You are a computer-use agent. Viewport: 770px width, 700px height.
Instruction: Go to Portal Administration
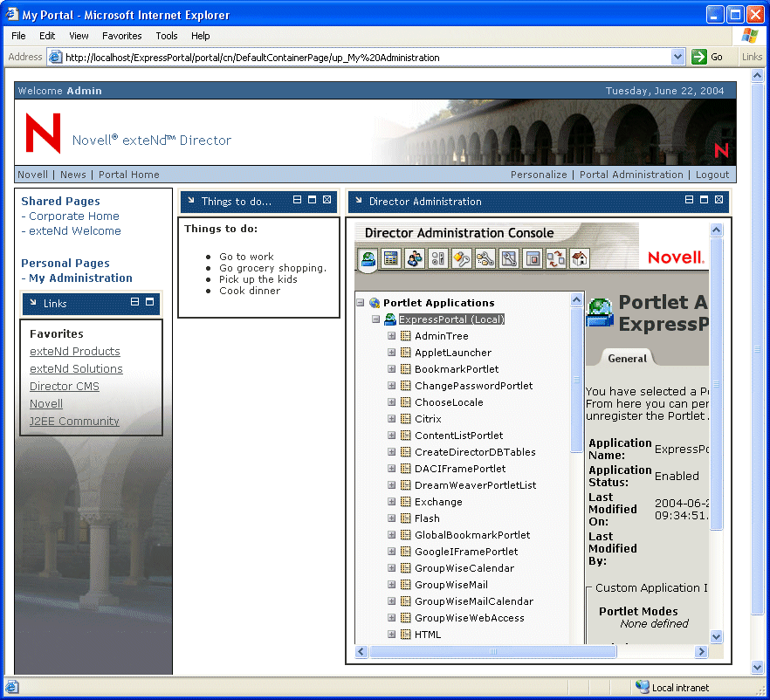pyautogui.click(x=631, y=175)
